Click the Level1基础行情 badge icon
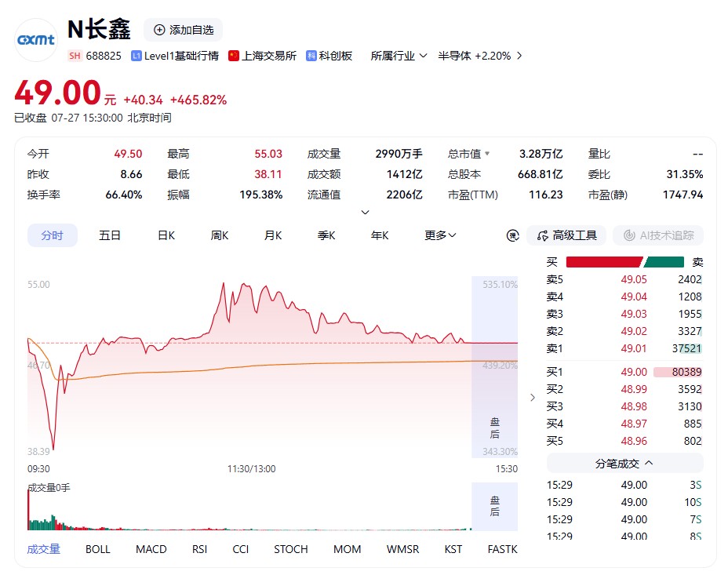 click(136, 56)
